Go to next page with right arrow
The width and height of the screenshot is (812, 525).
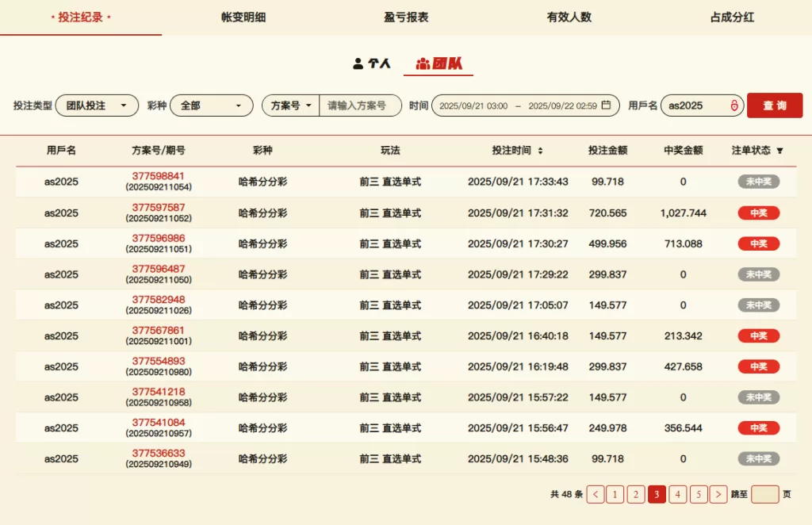pos(718,494)
